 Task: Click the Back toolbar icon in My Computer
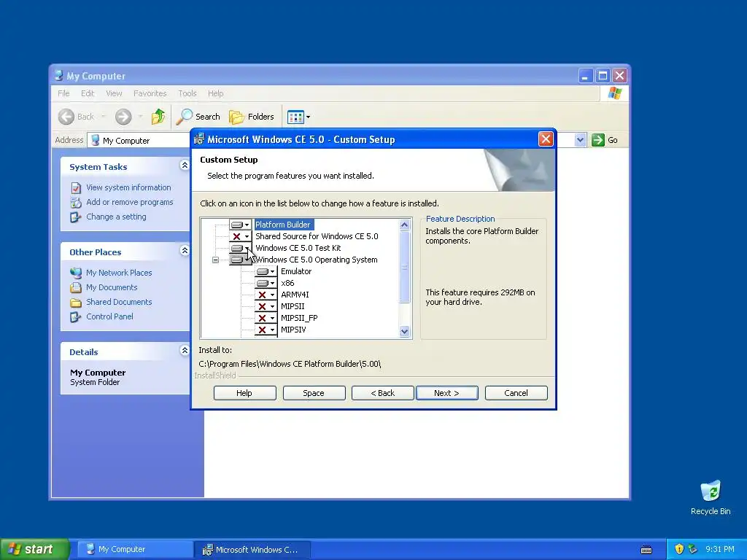66,117
